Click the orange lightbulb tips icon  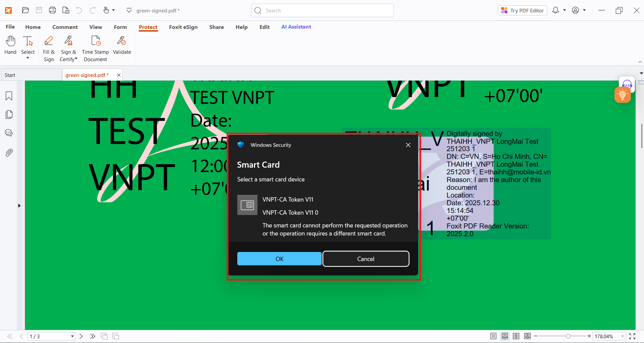(622, 95)
